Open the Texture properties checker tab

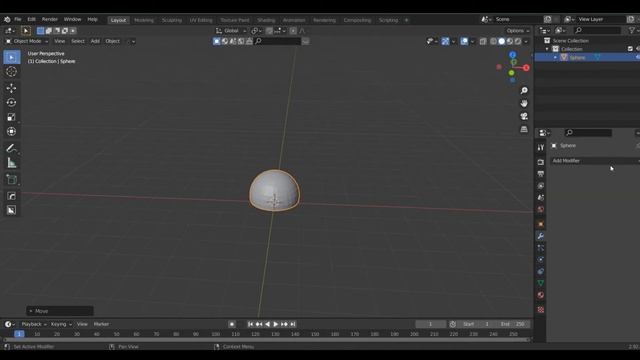click(540, 310)
